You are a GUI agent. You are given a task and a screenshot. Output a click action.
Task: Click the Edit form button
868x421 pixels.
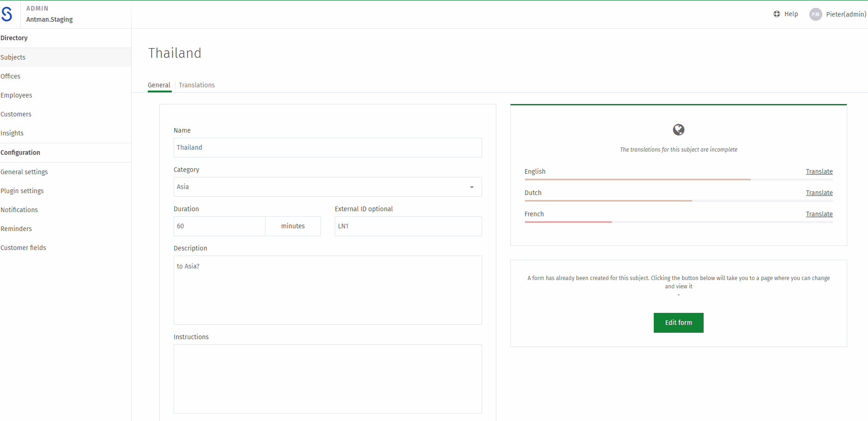678,323
